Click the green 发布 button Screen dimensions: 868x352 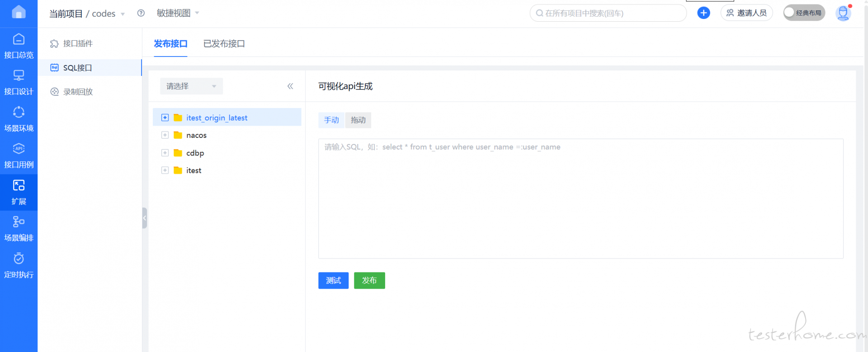369,281
